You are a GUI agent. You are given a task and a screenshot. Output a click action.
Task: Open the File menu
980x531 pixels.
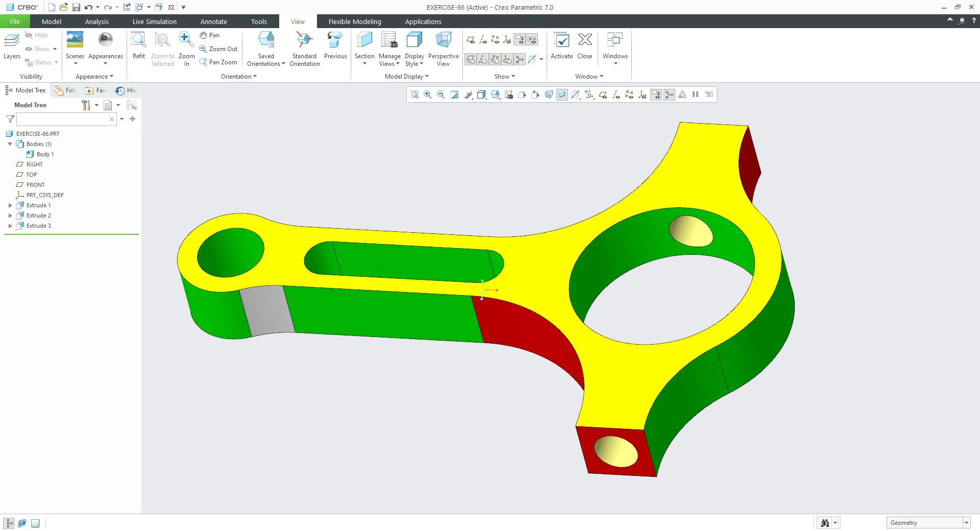[x=15, y=21]
